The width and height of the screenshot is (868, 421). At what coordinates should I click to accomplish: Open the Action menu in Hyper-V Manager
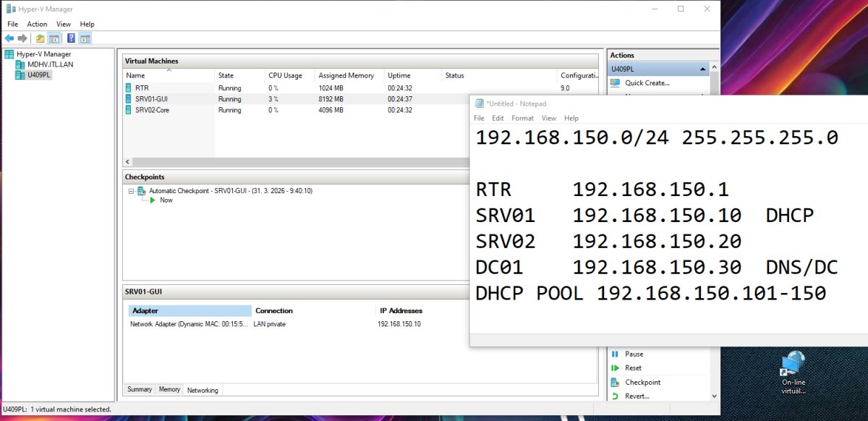click(x=37, y=24)
